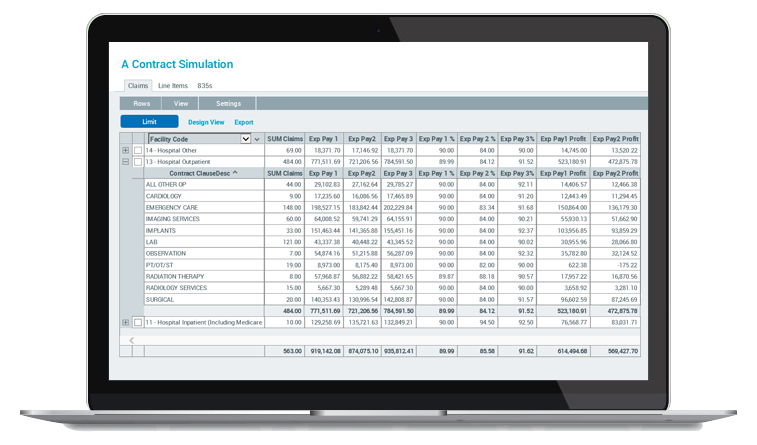Check the 14 - Hospital Other checkbox
Viewport: 757px width, 445px height.
(x=138, y=150)
